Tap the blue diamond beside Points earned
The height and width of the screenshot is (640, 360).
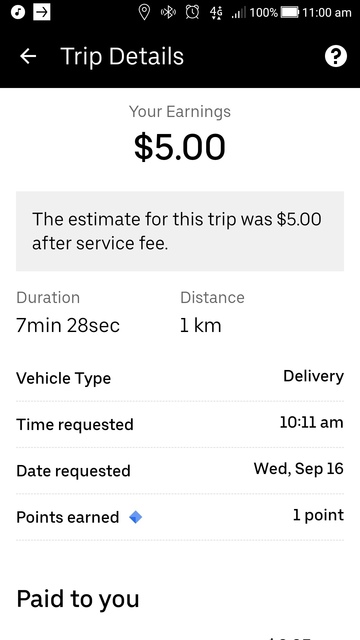(136, 518)
